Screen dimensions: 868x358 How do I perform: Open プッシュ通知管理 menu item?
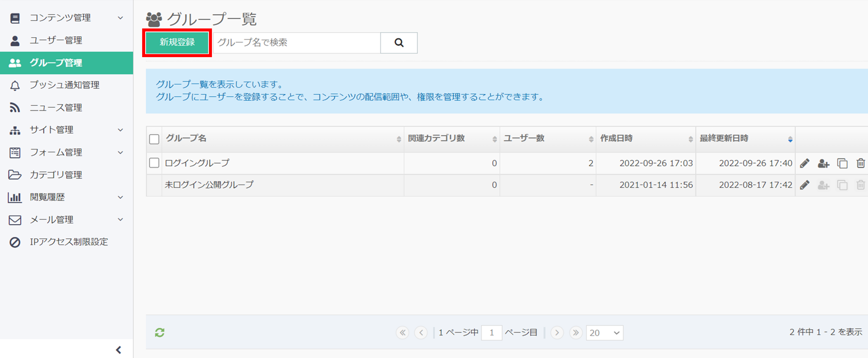tap(67, 85)
